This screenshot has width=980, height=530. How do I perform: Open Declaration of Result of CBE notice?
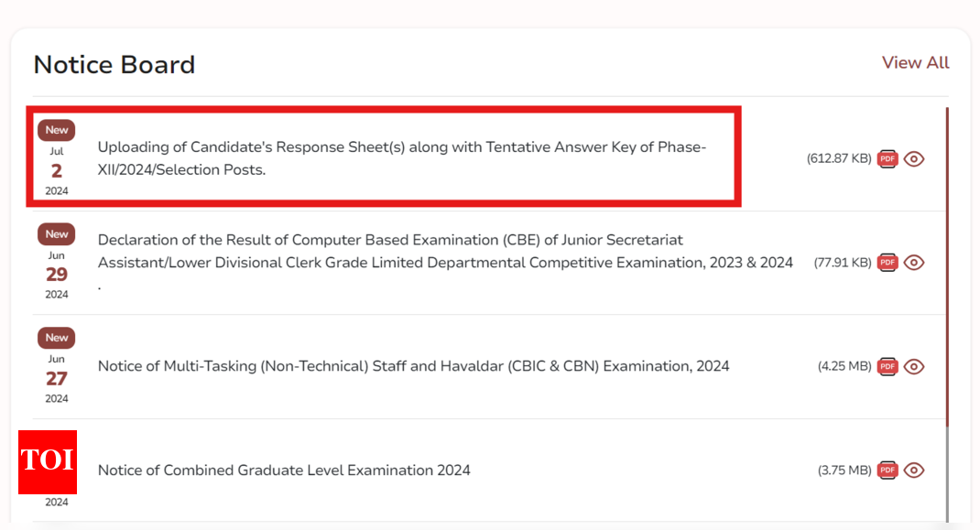click(x=445, y=251)
